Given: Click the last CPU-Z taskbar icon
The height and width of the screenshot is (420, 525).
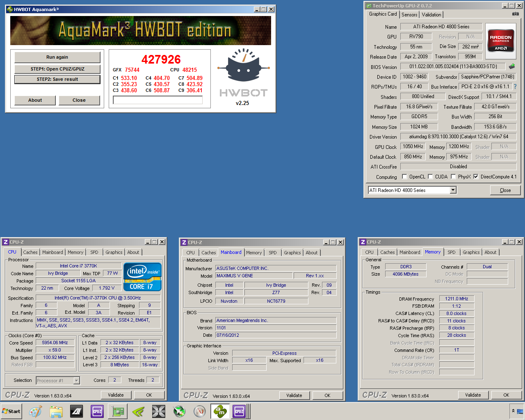Looking at the screenshot, I should coord(239,411).
